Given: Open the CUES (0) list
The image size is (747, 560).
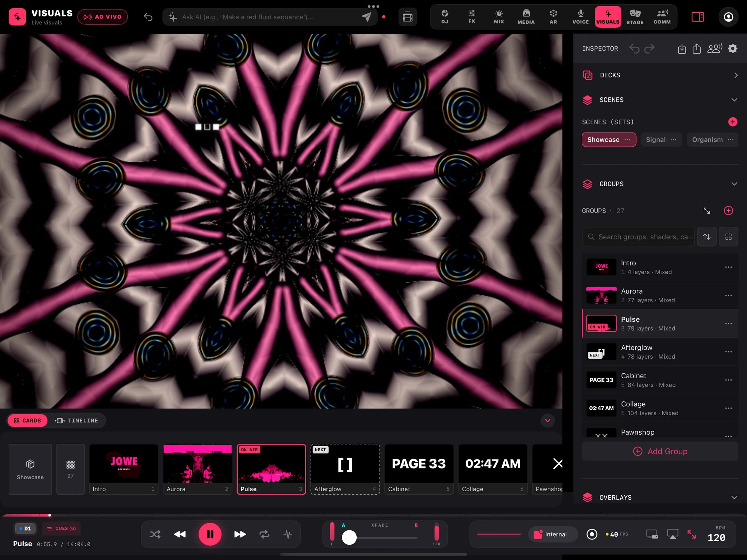Looking at the screenshot, I should coord(61,528).
